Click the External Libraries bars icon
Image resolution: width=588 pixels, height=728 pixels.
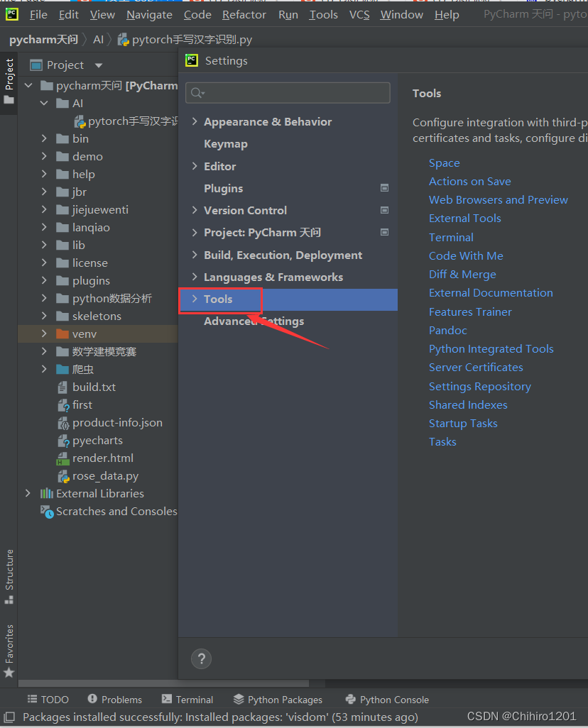[46, 494]
